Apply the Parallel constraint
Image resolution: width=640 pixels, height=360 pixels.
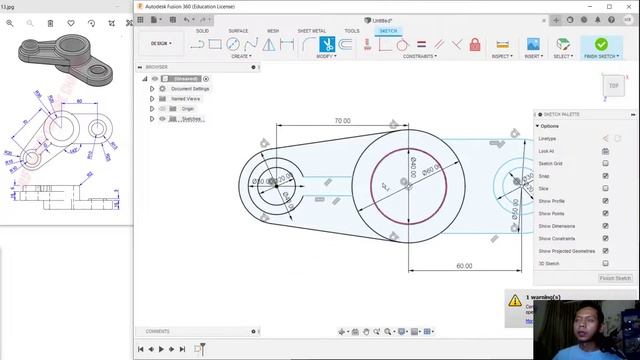pyautogui.click(x=439, y=44)
